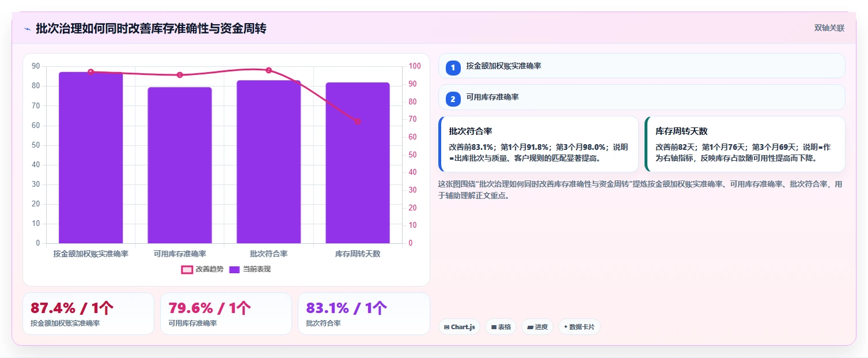Click the 79.6% / 1个 stat card

click(x=226, y=314)
